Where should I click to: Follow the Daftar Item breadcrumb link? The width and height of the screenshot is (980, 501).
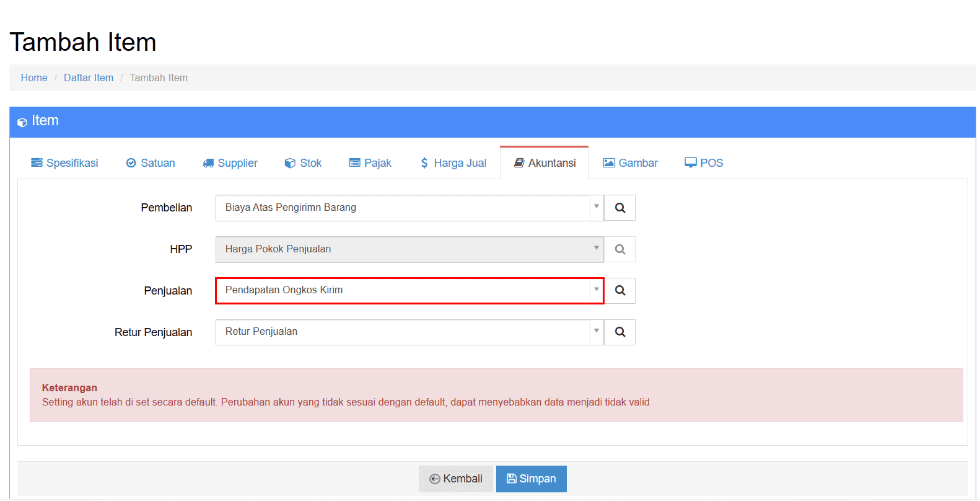click(89, 78)
